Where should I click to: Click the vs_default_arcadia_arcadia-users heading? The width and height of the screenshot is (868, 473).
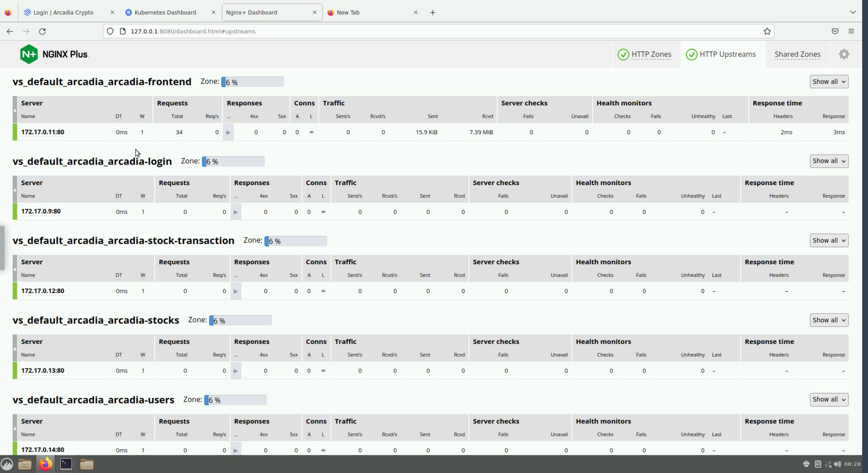pos(93,400)
